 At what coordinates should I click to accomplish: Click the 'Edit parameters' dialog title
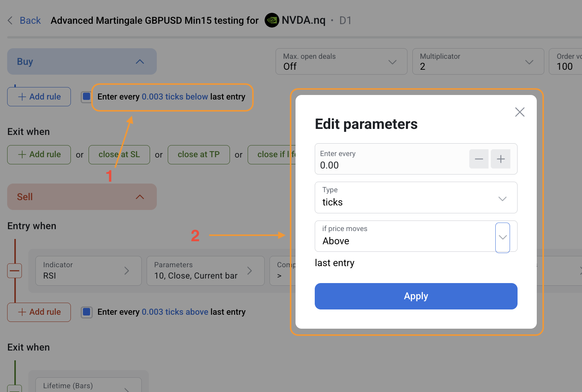[366, 124]
